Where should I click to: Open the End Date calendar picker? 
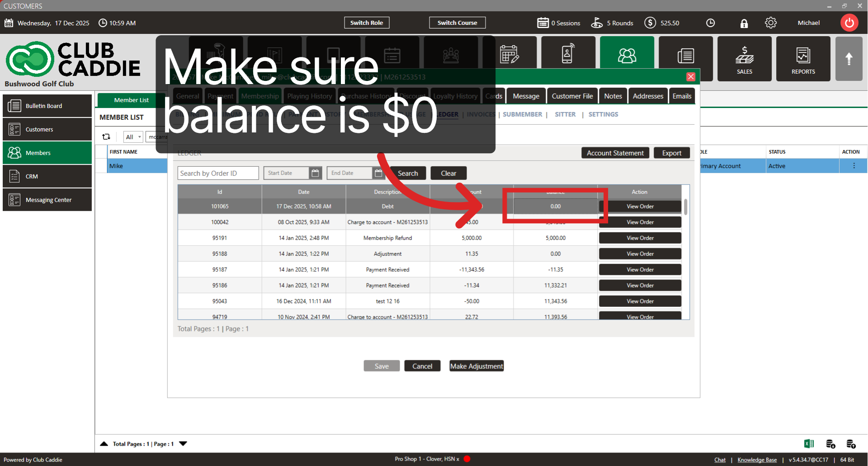coord(378,173)
